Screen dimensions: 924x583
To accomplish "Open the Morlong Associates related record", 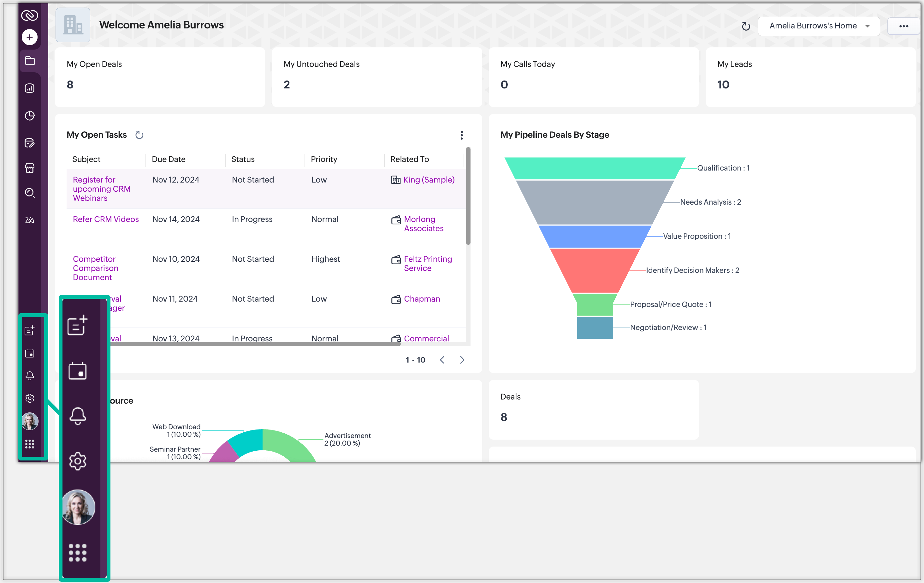I will pos(423,224).
